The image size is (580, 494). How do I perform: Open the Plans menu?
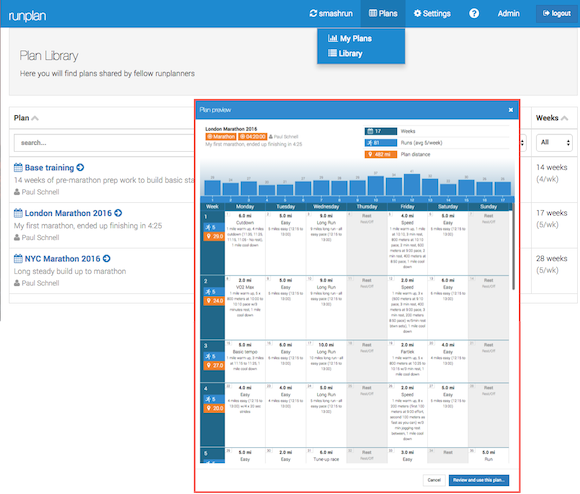point(383,14)
